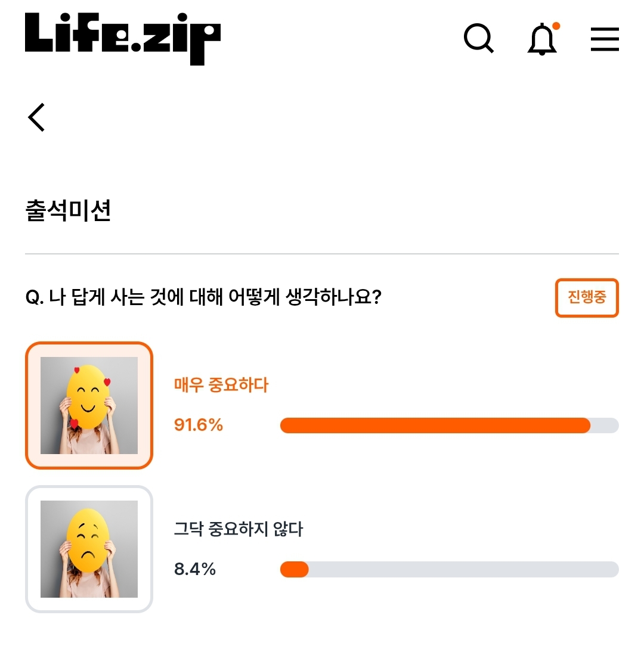Open search with the magnifier icon
Viewport: 644px width, 671px height.
478,39
